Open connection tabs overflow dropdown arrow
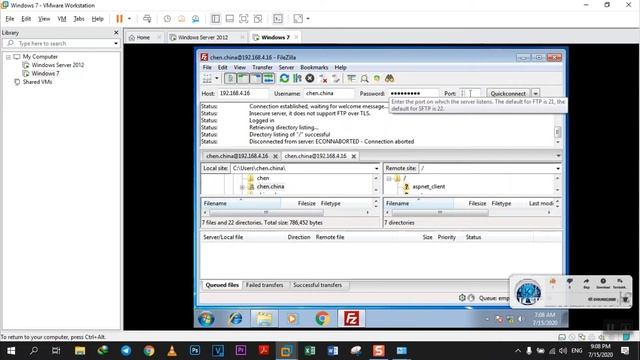The image size is (640, 360). pos(558,156)
